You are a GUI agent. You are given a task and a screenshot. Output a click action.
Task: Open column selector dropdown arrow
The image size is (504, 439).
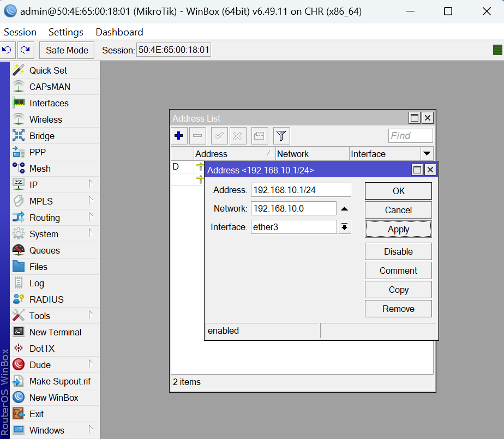[x=427, y=154]
